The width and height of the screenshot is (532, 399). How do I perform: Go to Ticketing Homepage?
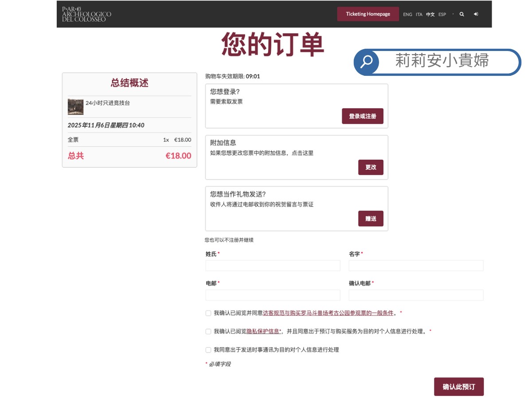pos(368,14)
